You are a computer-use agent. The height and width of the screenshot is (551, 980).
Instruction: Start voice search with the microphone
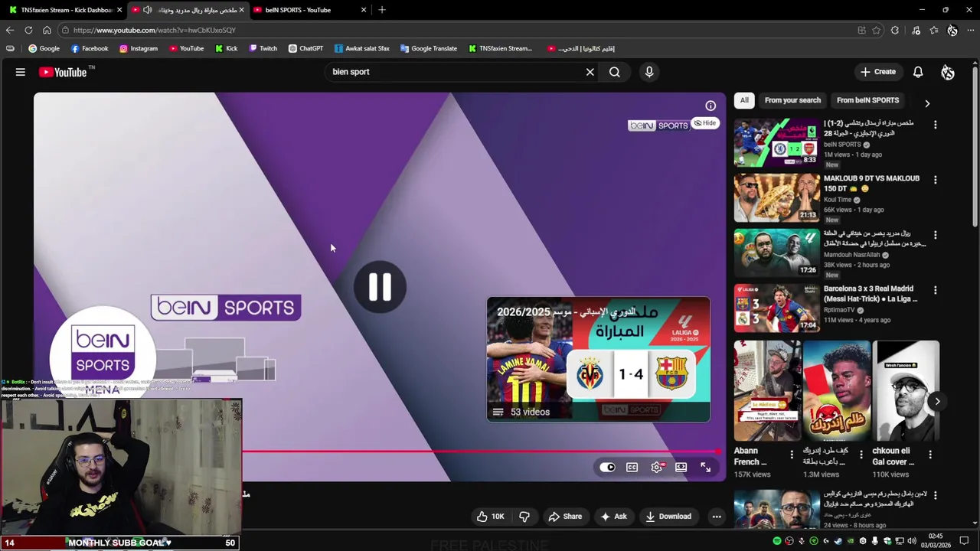pyautogui.click(x=649, y=72)
